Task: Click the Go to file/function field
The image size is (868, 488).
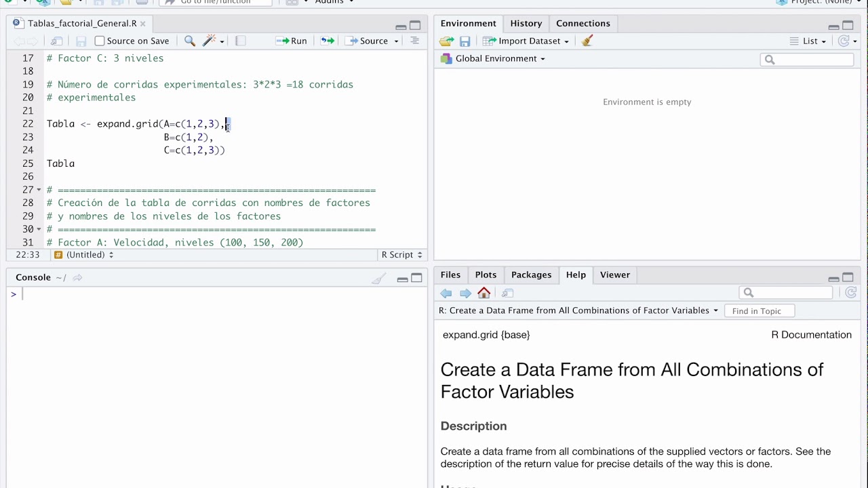Action: (x=216, y=2)
